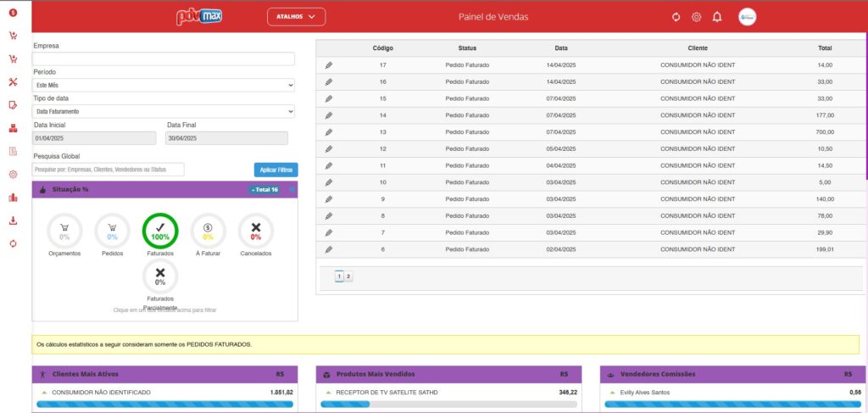868x413 pixels.
Task: Click the Pesquisa Global search field
Action: pos(108,170)
